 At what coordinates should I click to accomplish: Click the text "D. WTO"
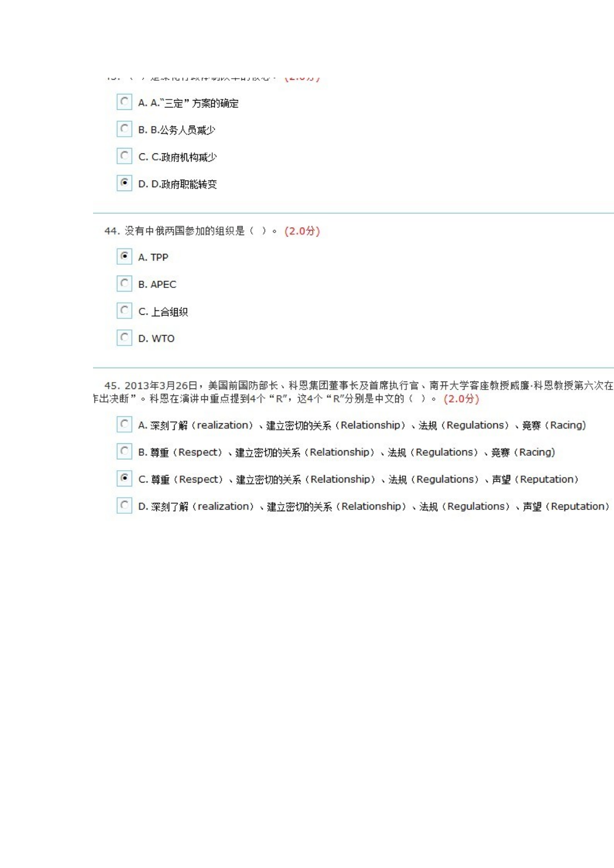(x=156, y=338)
